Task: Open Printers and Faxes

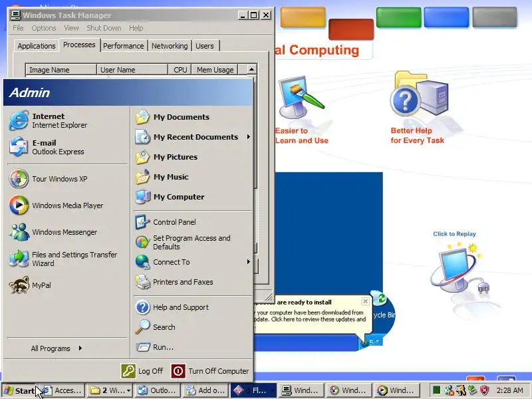Action: 193,282
